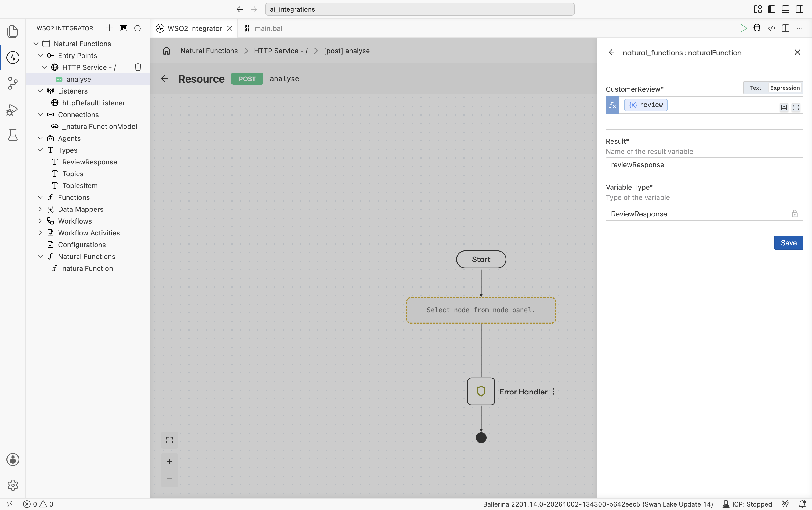Click the Result variable name field
The image size is (812, 510).
pos(704,165)
